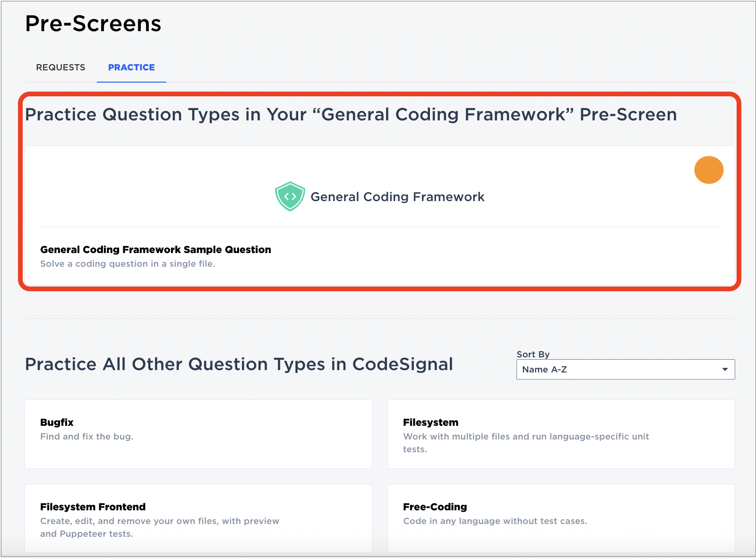The image size is (756, 558).
Task: Click the Practice All Other Question Types heading
Action: [239, 364]
